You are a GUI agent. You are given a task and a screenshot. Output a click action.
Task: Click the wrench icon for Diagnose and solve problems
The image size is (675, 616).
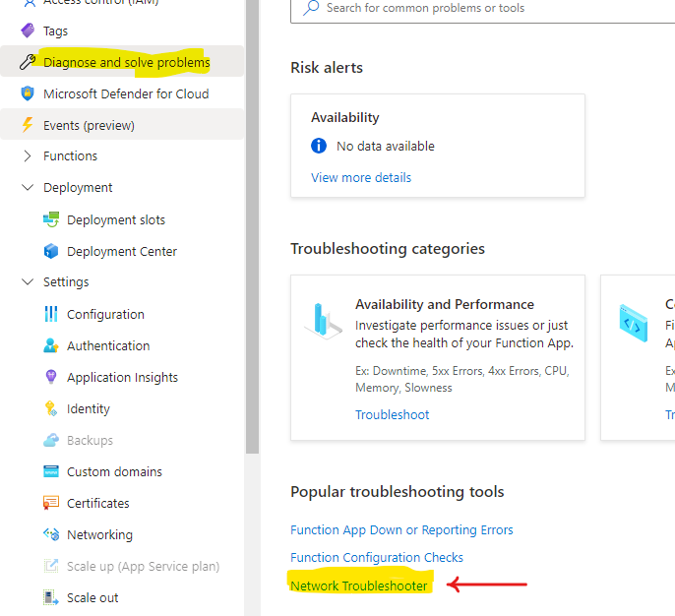(28, 62)
